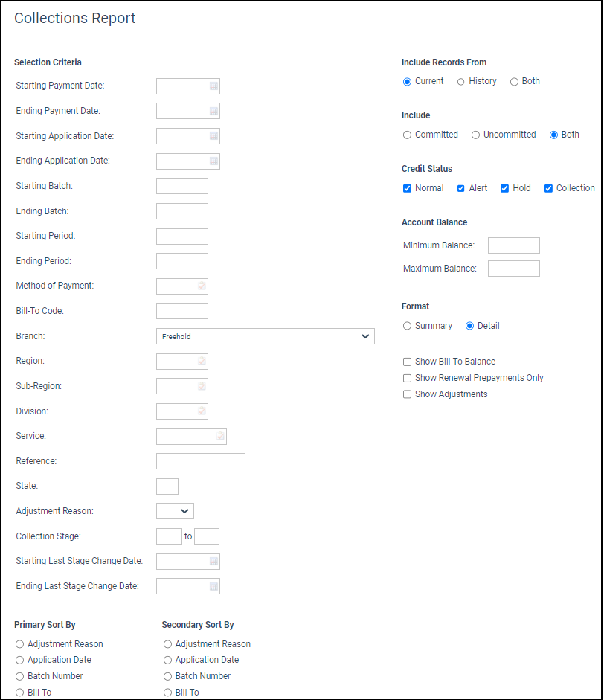Click the Starting Period input field
This screenshot has height=700, width=604.
point(182,236)
